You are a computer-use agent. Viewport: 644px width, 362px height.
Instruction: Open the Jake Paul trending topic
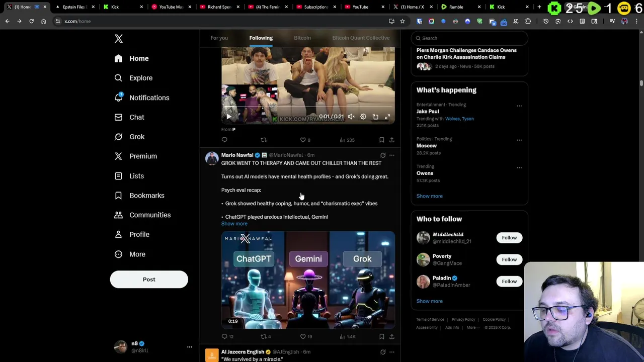tap(428, 112)
